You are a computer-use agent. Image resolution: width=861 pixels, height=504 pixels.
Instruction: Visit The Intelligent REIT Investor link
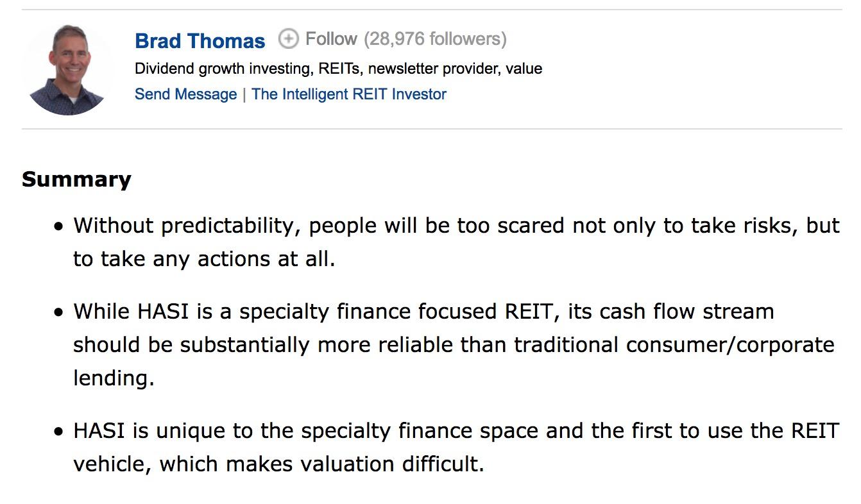(349, 94)
